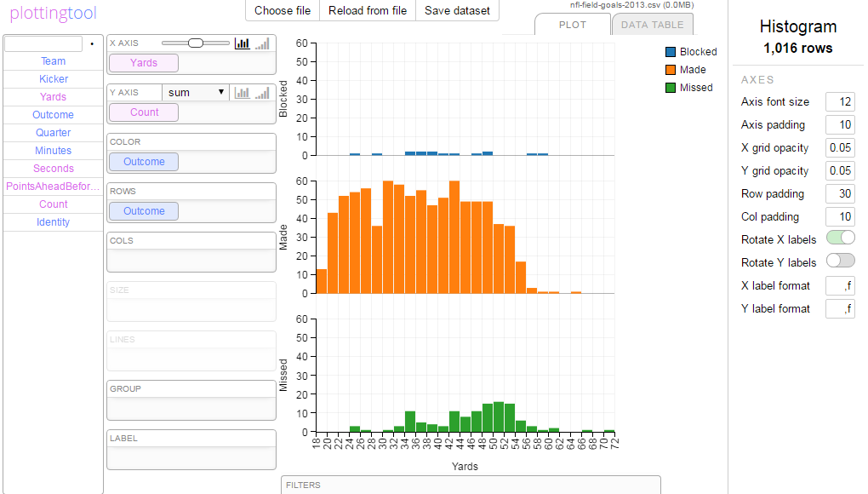Select the Plot tab
868x494 pixels.
coord(572,25)
